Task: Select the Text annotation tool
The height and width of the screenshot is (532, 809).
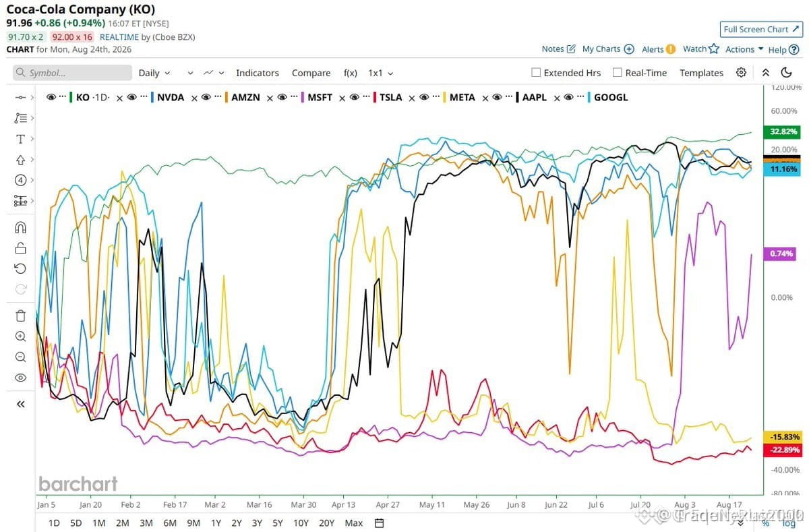Action: pos(20,139)
